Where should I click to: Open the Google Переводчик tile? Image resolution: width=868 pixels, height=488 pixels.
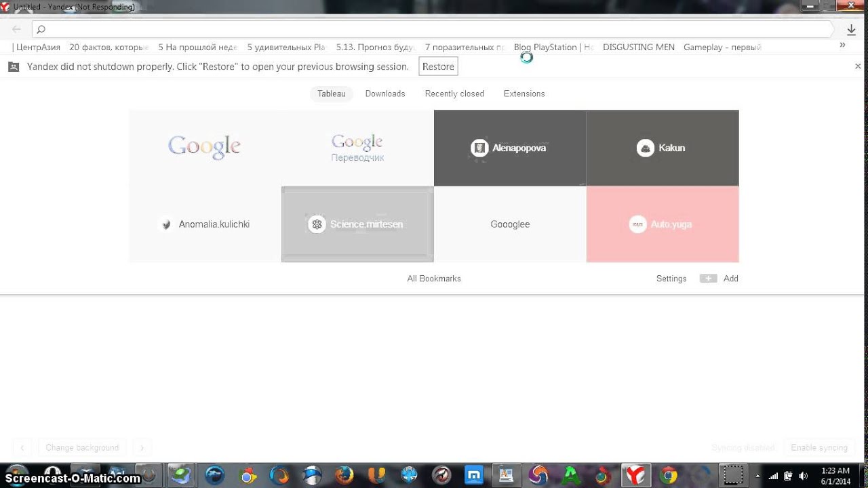[x=357, y=148]
